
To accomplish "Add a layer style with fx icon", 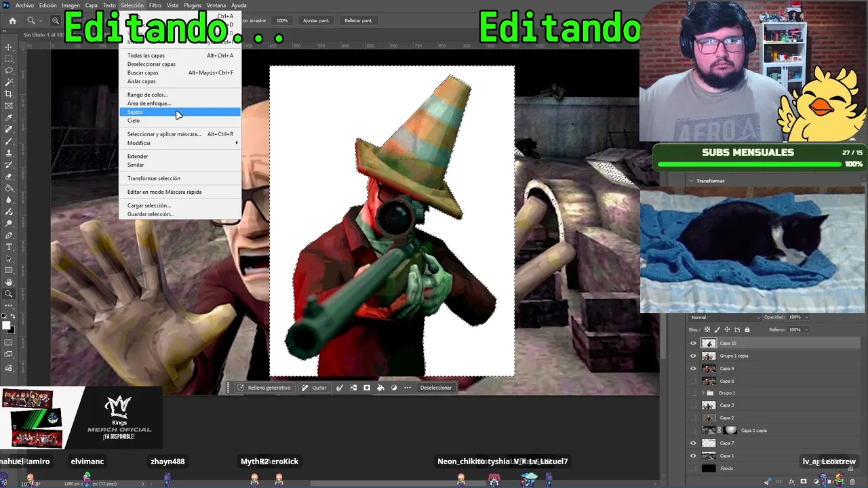I will 791,481.
